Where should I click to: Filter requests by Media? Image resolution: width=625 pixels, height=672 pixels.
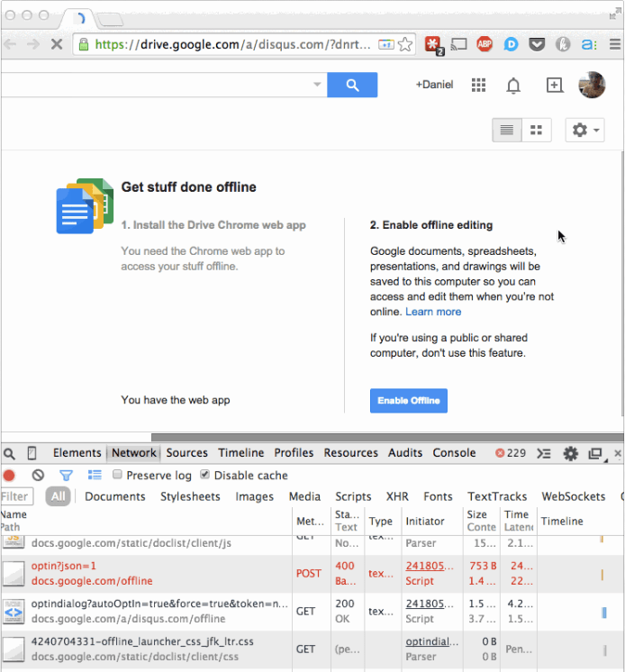[x=304, y=496]
